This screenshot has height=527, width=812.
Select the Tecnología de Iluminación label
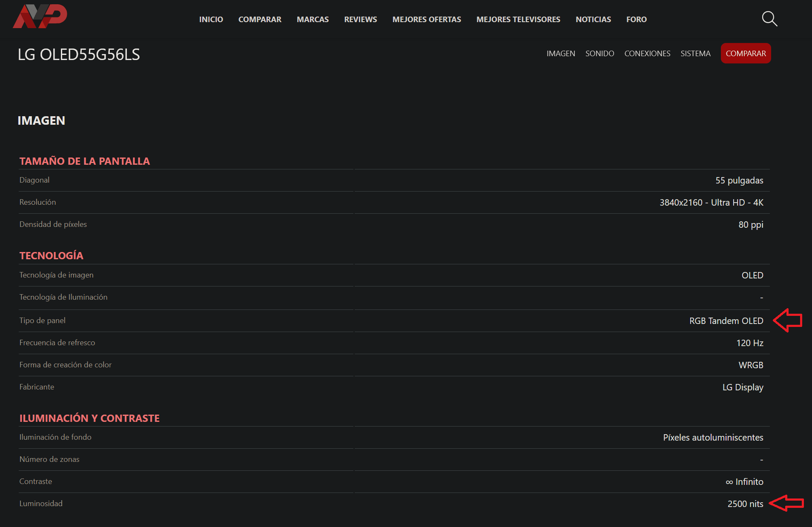click(63, 297)
